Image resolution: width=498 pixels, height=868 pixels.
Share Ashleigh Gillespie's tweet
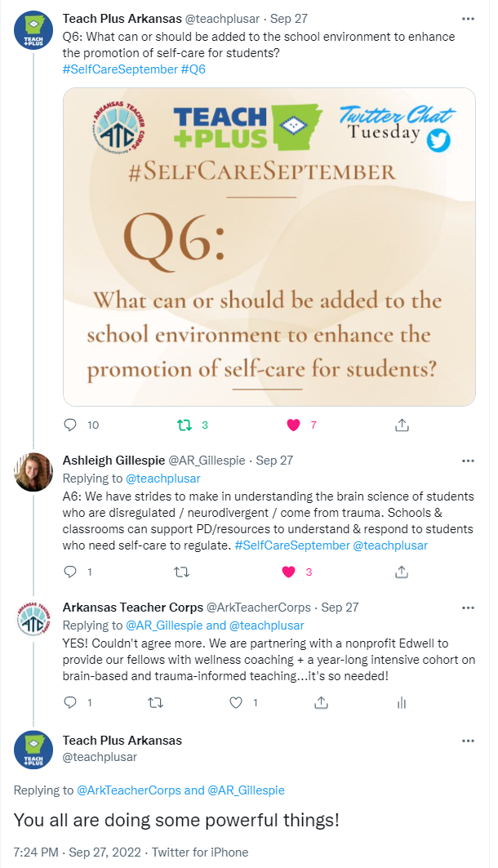click(402, 572)
